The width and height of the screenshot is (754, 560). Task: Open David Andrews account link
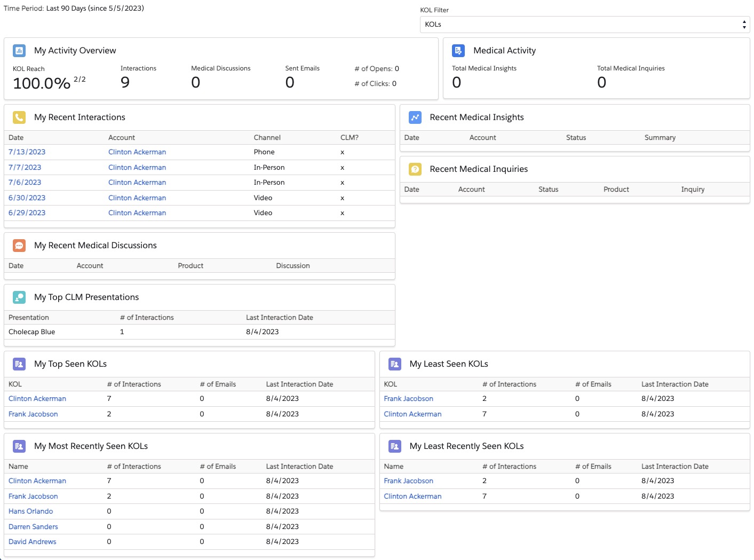click(x=32, y=542)
